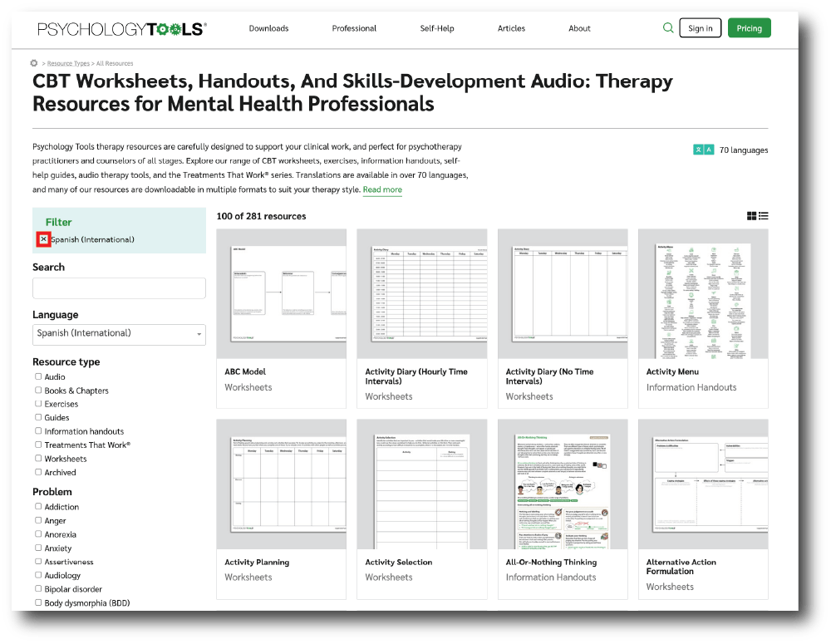Screen dimensions: 831x644
Task: Enable the Assertiveness filter
Action: 38,561
